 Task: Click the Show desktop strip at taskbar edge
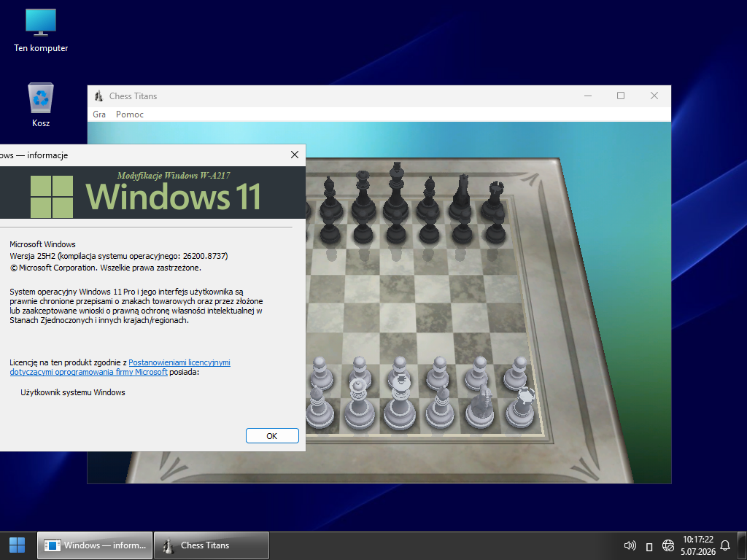742,545
